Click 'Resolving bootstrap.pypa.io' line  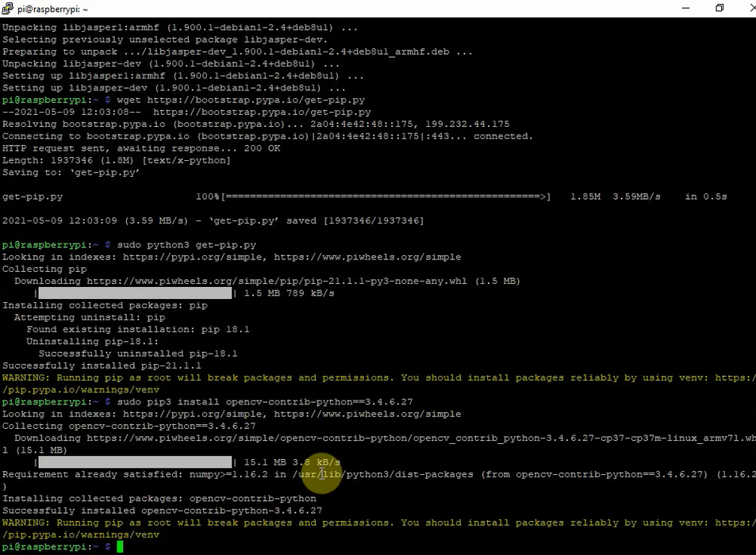[x=255, y=124]
